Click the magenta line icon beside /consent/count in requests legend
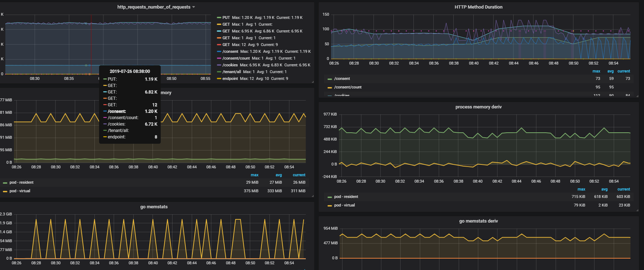The height and width of the screenshot is (270, 644). (x=219, y=58)
